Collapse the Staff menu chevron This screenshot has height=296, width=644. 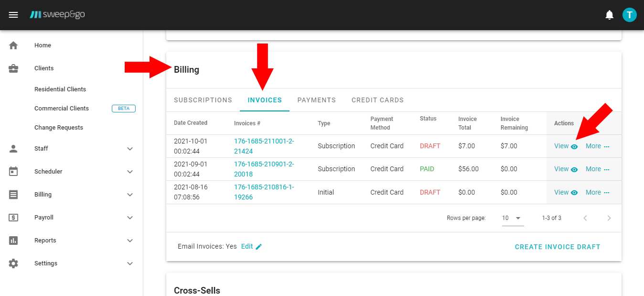point(129,148)
